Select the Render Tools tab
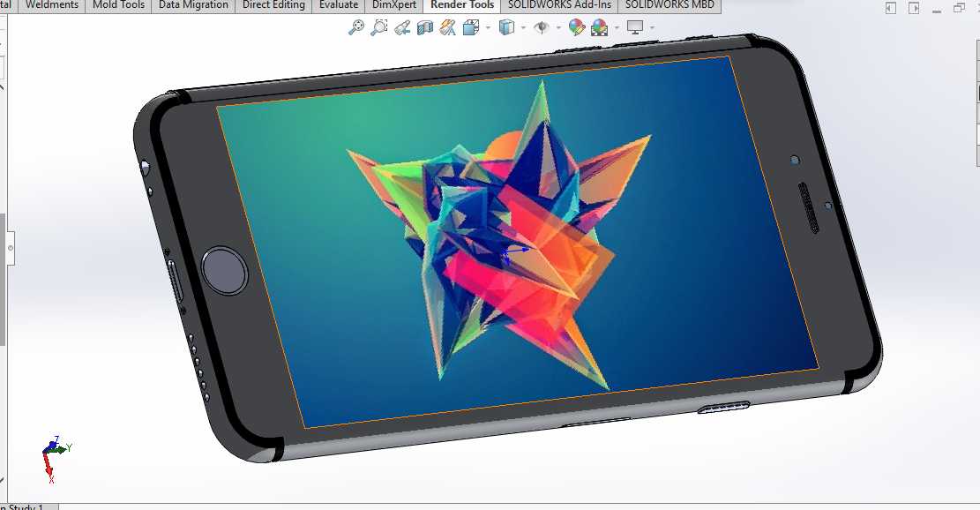The width and height of the screenshot is (980, 510). 462,5
